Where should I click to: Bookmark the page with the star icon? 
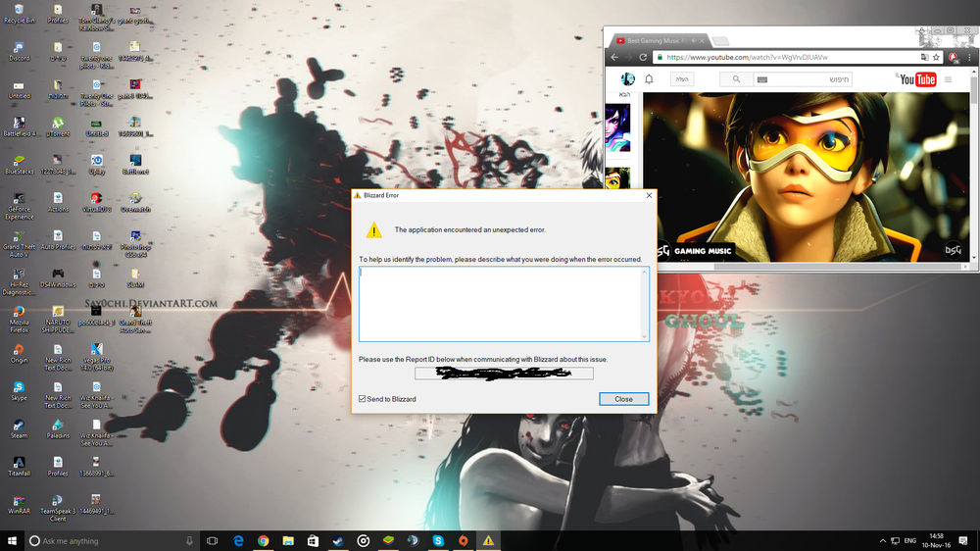click(937, 58)
